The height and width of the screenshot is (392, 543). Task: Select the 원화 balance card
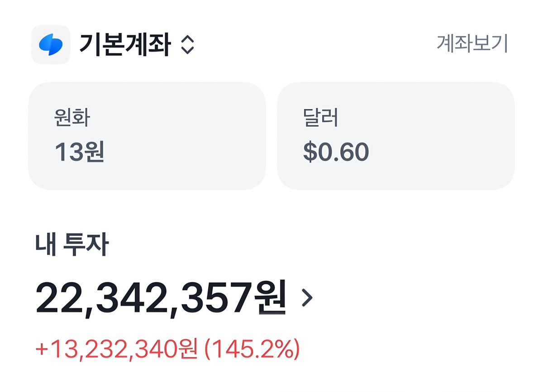[x=147, y=136]
